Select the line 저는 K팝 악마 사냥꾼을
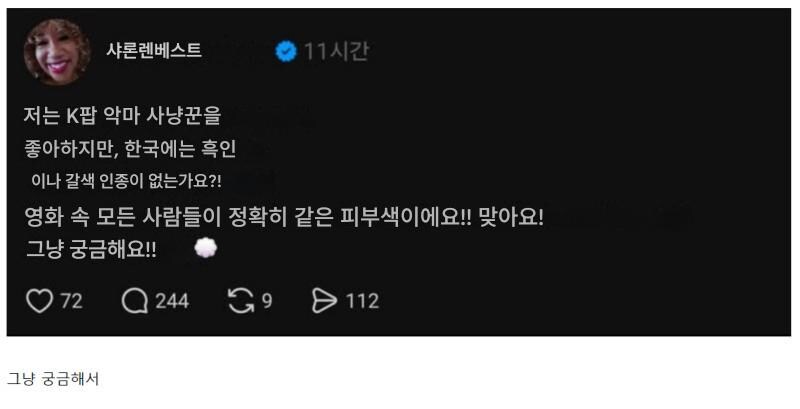800x409 pixels. point(122,116)
